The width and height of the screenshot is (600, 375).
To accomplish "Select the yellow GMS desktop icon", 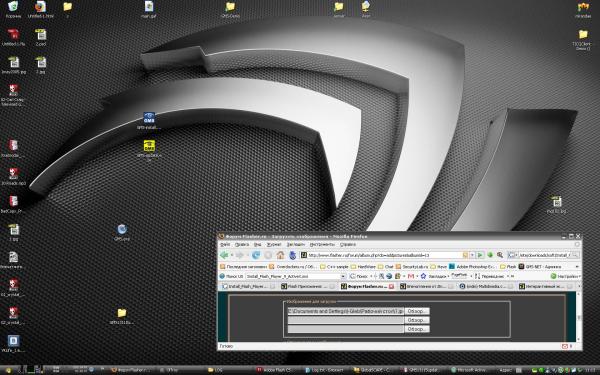I will pos(149,149).
